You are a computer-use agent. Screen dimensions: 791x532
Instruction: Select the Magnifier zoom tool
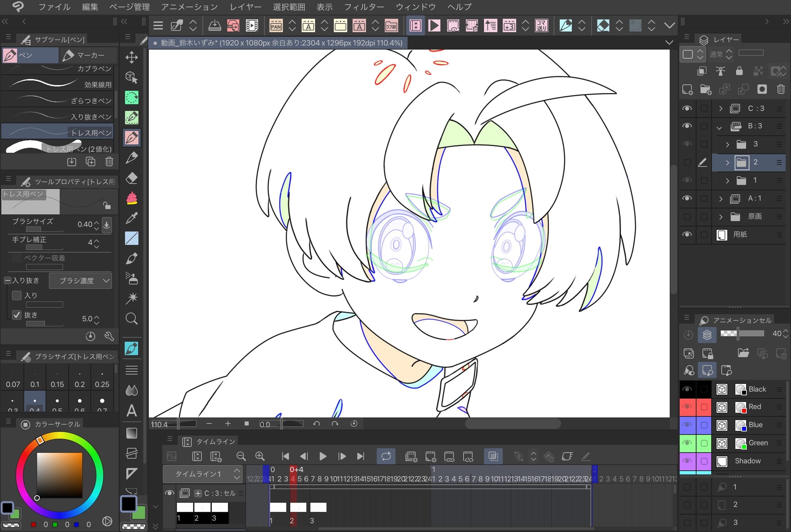(x=132, y=319)
